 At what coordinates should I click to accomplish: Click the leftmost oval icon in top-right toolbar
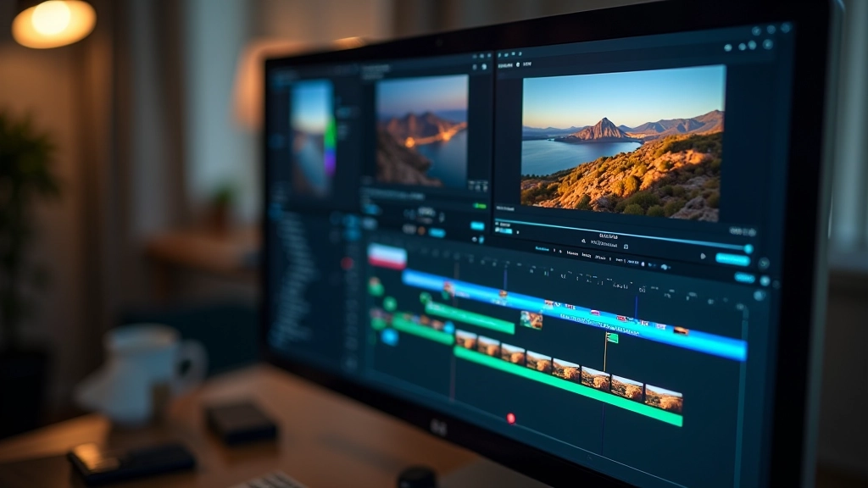pos(728,47)
